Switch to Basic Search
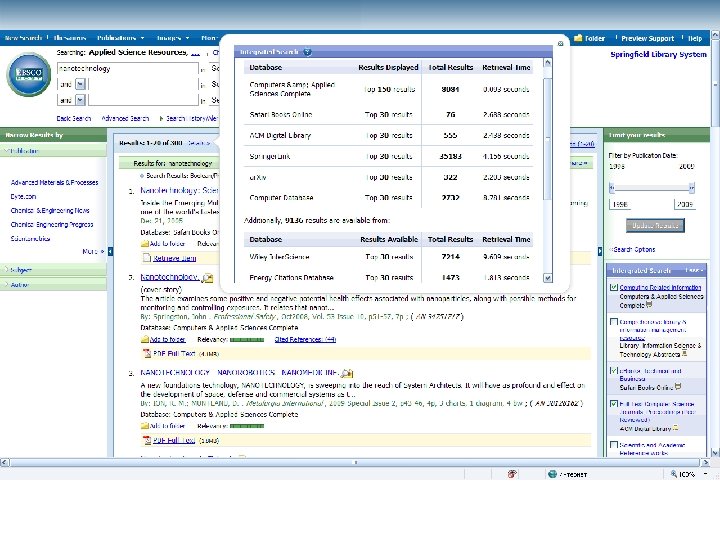Image resolution: width=720 pixels, height=540 pixels. tap(73, 118)
